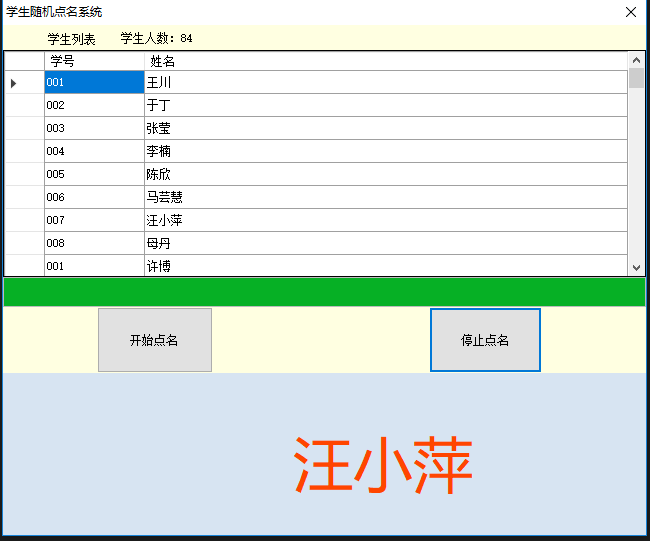650x541 pixels.
Task: Select name cell 陈欣
Action: pyautogui.click(x=386, y=174)
